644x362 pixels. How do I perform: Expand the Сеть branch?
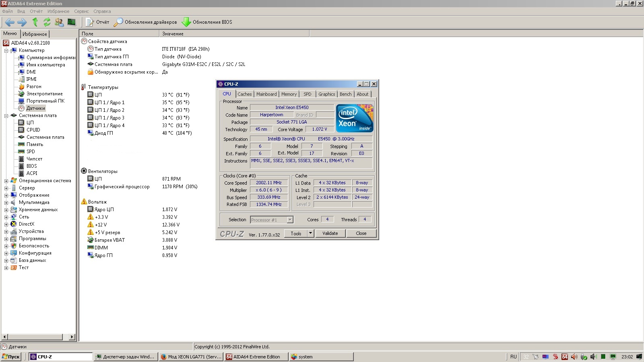point(6,217)
